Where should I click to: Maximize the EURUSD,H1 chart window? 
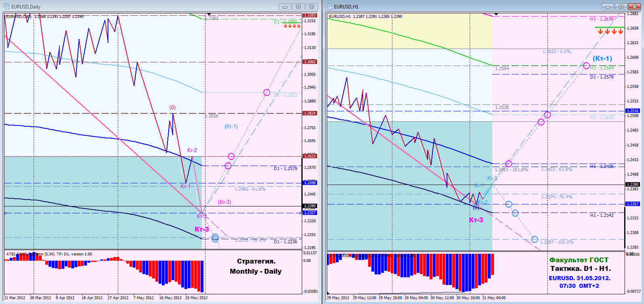(x=621, y=6)
